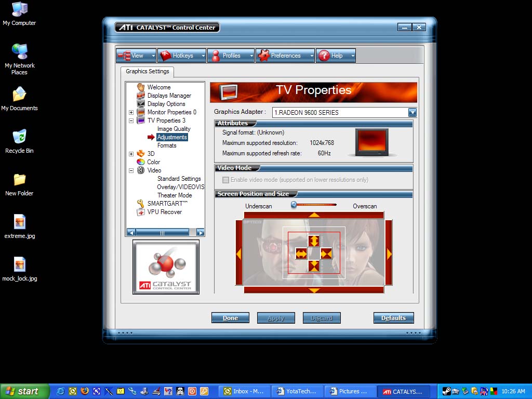
Task: Click the Catalyst Control Center logo thumbnail
Action: click(166, 267)
